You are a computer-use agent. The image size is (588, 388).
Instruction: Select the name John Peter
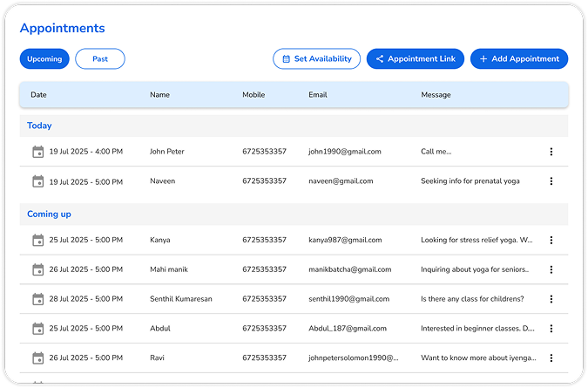coord(167,152)
